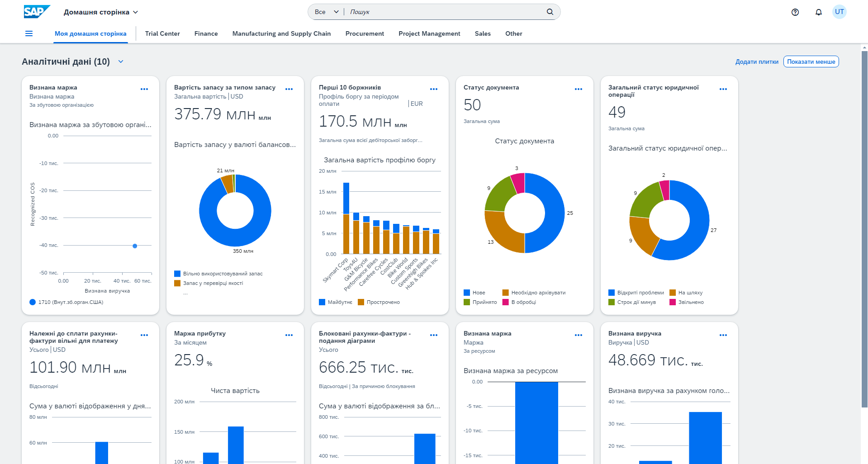868x464 pixels.
Task: Switch to the Finance tab
Action: pyautogui.click(x=206, y=33)
